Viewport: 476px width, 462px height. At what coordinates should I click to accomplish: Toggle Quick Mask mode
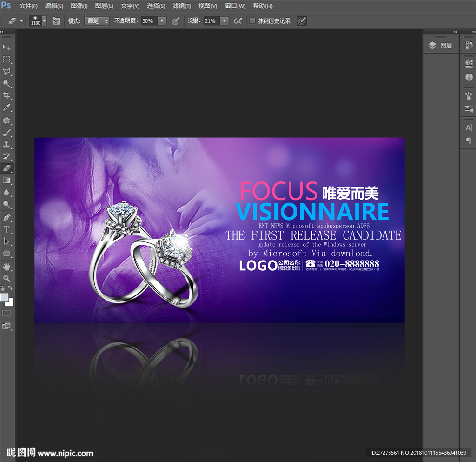7,313
